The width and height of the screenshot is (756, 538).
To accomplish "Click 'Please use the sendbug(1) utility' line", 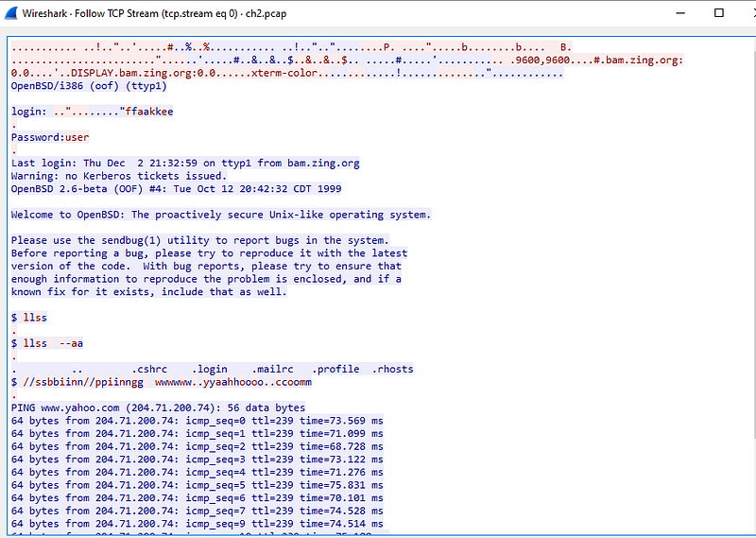I will tap(199, 240).
